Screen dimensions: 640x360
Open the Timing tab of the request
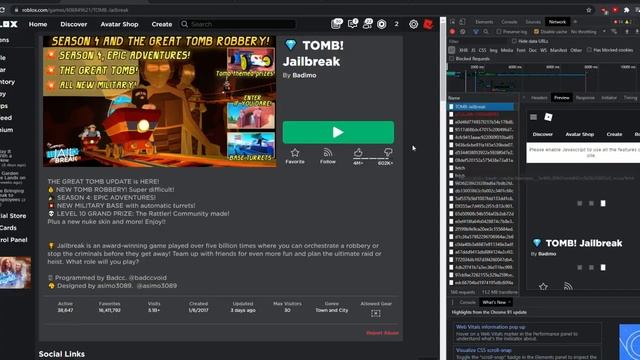pyautogui.click(x=630, y=98)
